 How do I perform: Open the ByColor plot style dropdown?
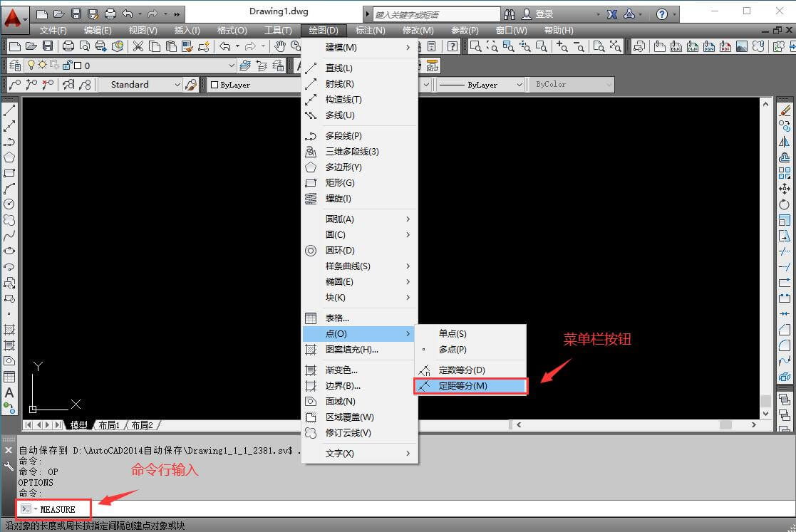point(609,85)
